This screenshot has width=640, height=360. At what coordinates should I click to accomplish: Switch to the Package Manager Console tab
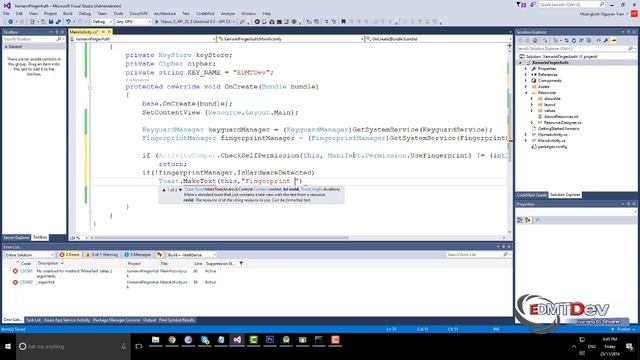tap(116, 320)
